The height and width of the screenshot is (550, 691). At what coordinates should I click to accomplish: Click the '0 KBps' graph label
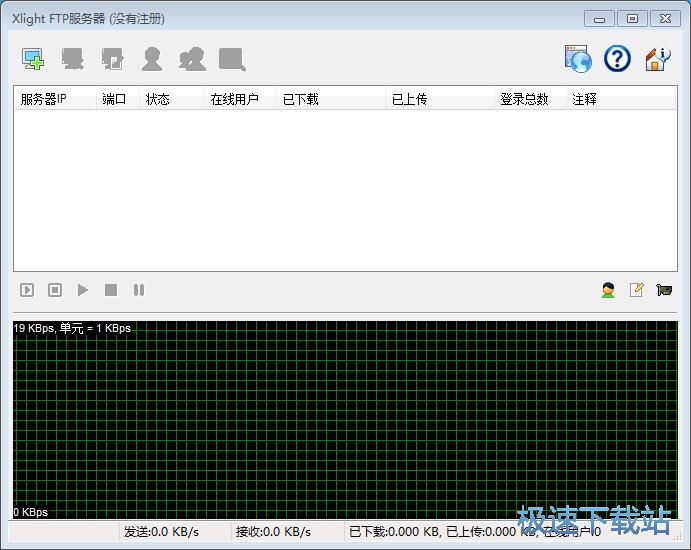[x=31, y=512]
